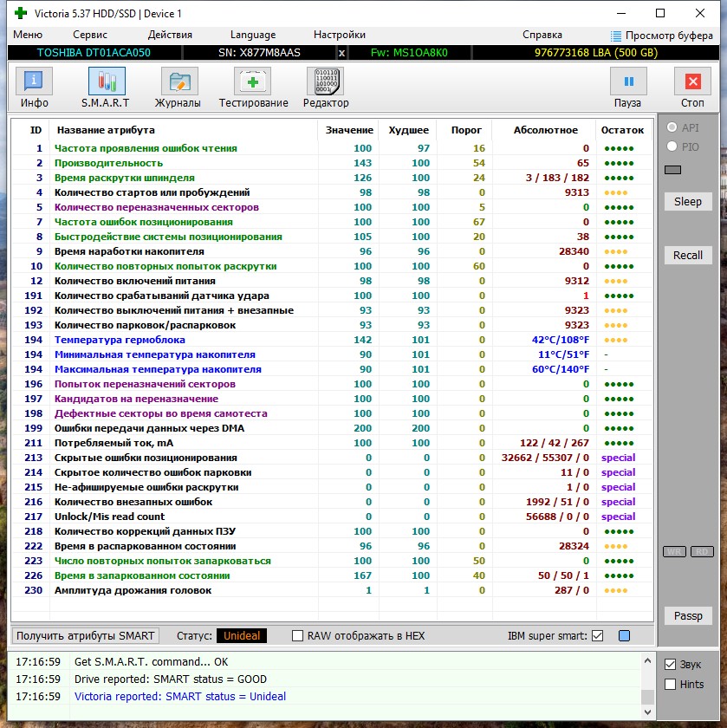Image resolution: width=727 pixels, height=728 pixels.
Task: Click special remainder for Количество внезапных ошибок
Action: 618,502
